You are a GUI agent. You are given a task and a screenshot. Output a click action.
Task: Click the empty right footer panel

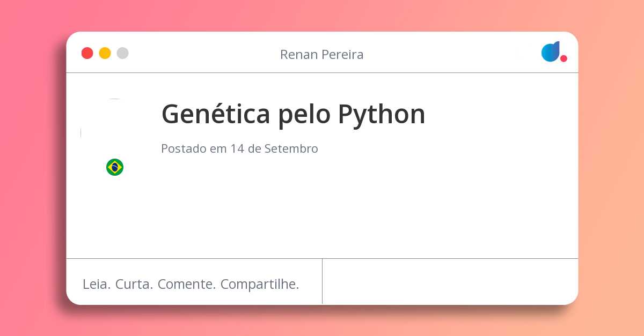(450, 281)
